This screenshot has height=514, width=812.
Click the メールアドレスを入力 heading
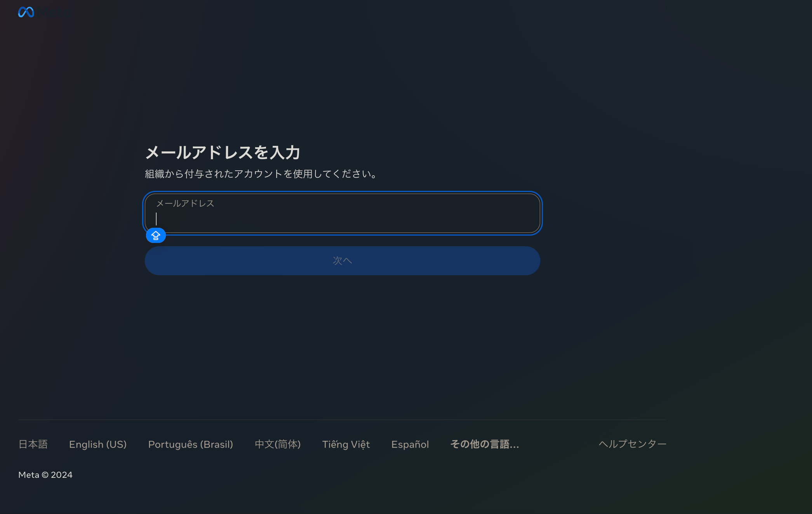223,152
